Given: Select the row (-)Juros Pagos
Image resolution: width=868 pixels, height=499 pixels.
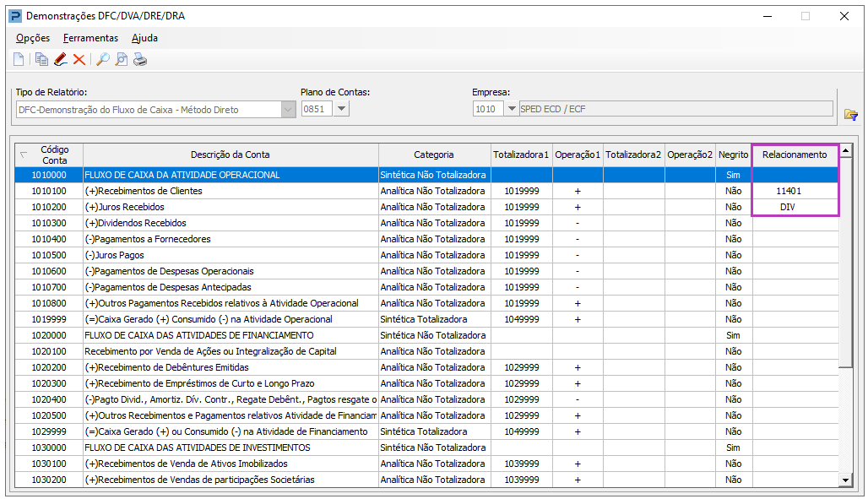Looking at the screenshot, I should click(x=426, y=255).
